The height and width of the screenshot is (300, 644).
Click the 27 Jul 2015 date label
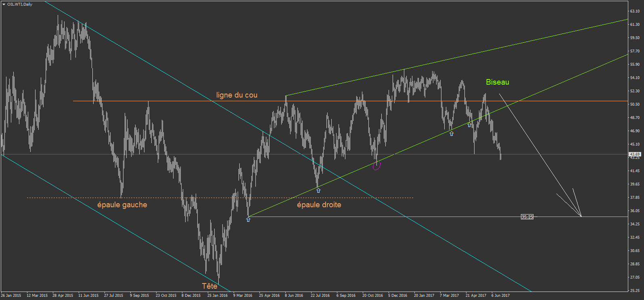[x=114, y=296]
